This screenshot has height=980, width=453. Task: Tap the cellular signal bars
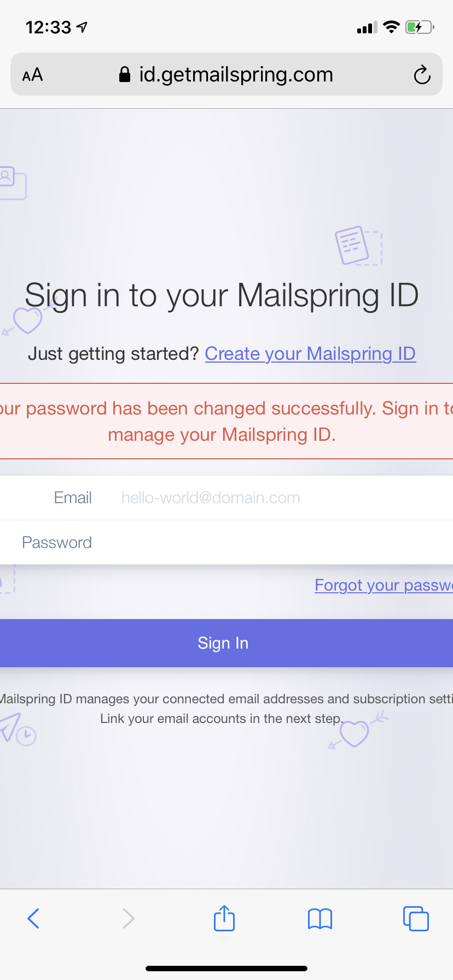pyautogui.click(x=366, y=27)
